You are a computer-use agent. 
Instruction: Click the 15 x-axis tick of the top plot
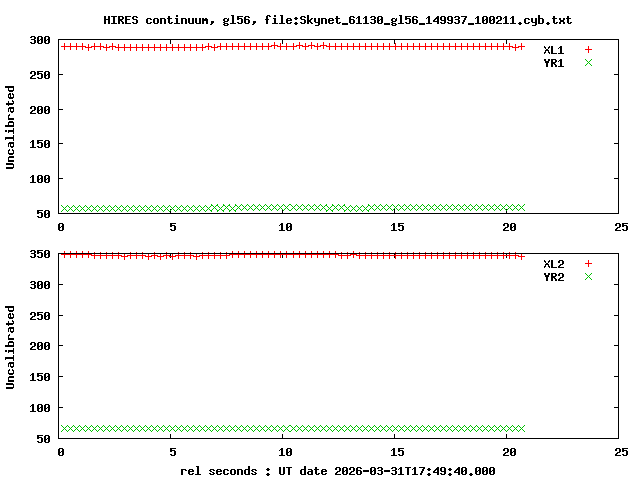[x=397, y=227]
